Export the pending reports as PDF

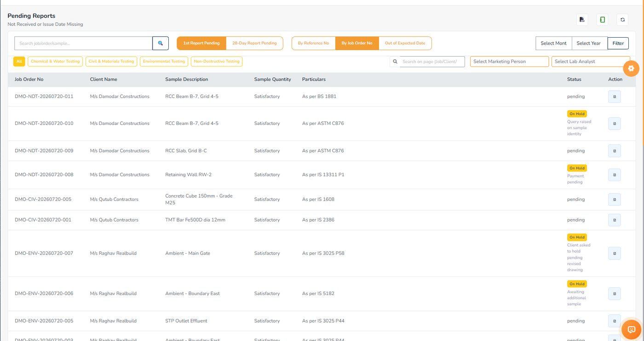click(582, 20)
